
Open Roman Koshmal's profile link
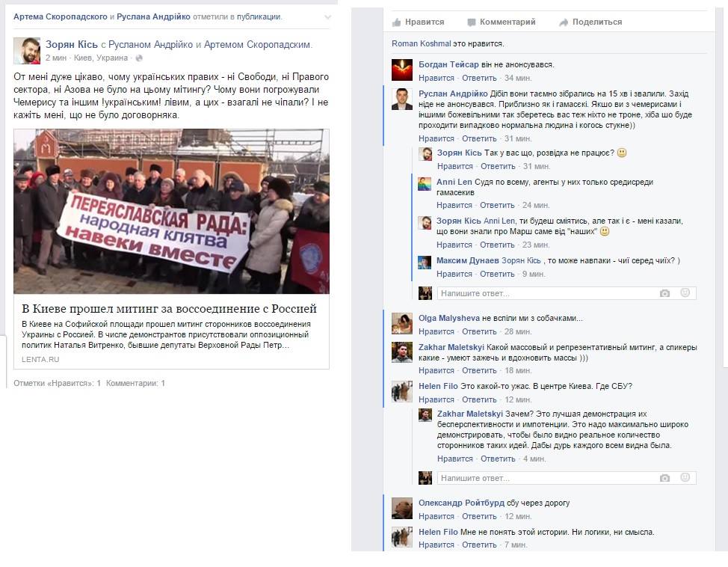[x=421, y=43]
